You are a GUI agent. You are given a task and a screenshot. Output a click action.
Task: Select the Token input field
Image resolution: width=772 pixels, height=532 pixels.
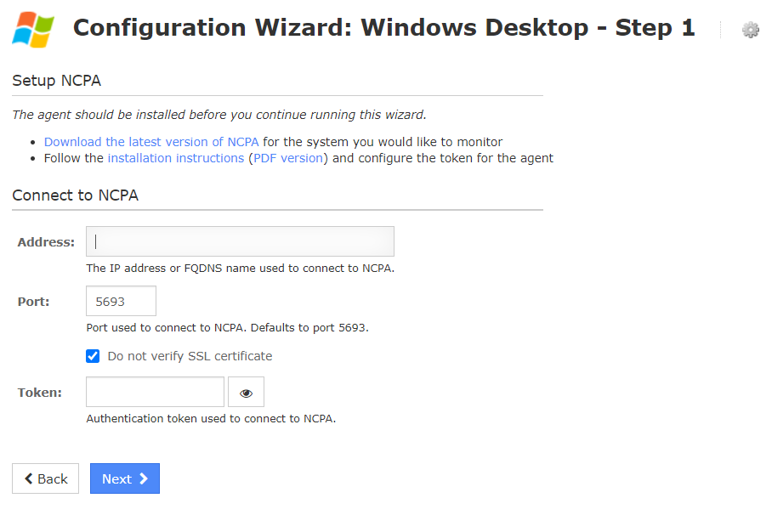pyautogui.click(x=156, y=393)
